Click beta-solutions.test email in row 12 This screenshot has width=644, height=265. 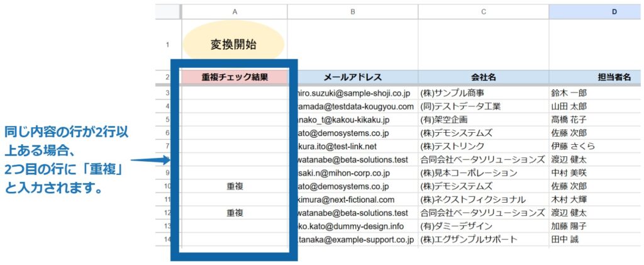(x=353, y=213)
